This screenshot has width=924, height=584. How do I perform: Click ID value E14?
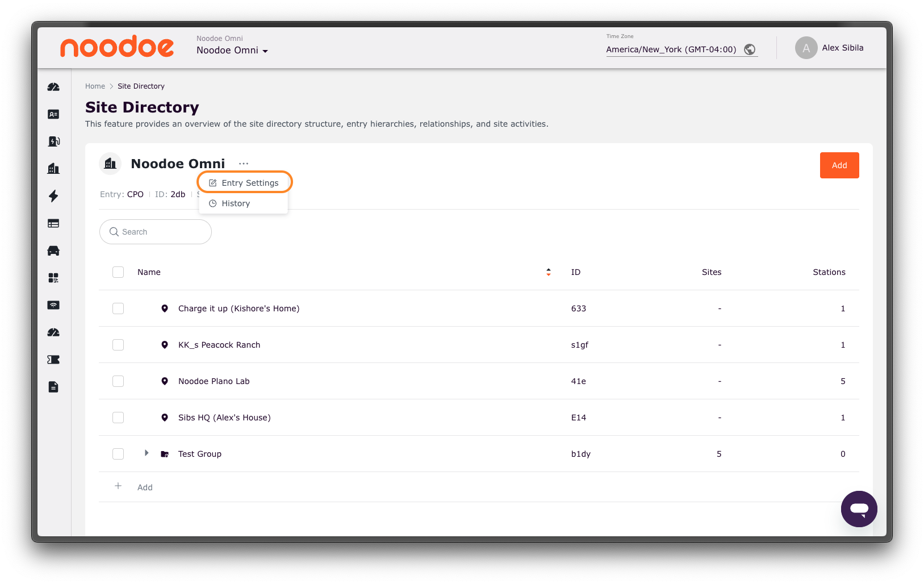tap(579, 418)
